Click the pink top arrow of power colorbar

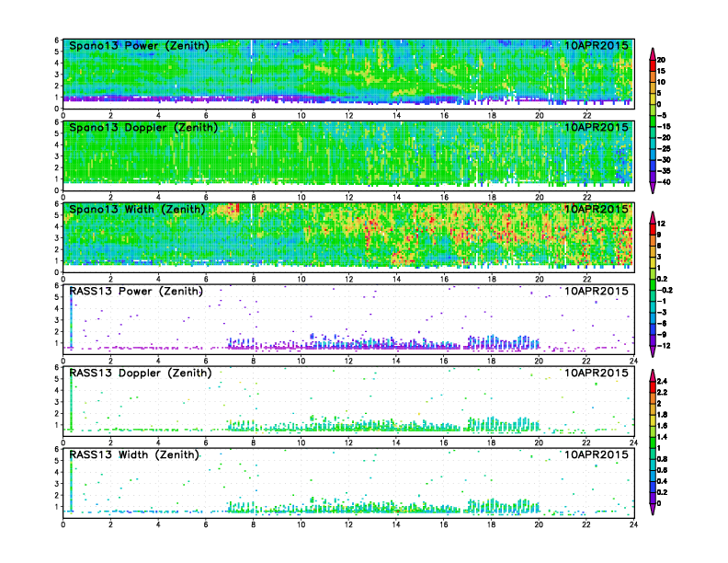click(653, 53)
